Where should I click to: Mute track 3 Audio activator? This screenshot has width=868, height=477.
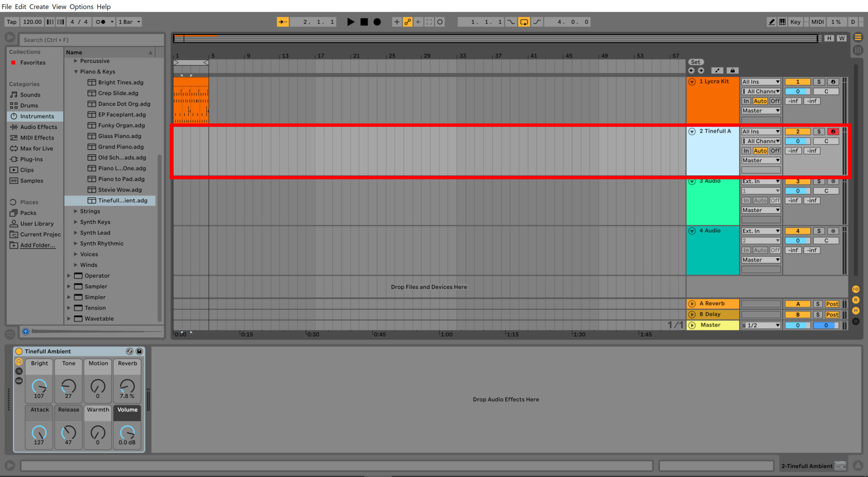point(798,181)
